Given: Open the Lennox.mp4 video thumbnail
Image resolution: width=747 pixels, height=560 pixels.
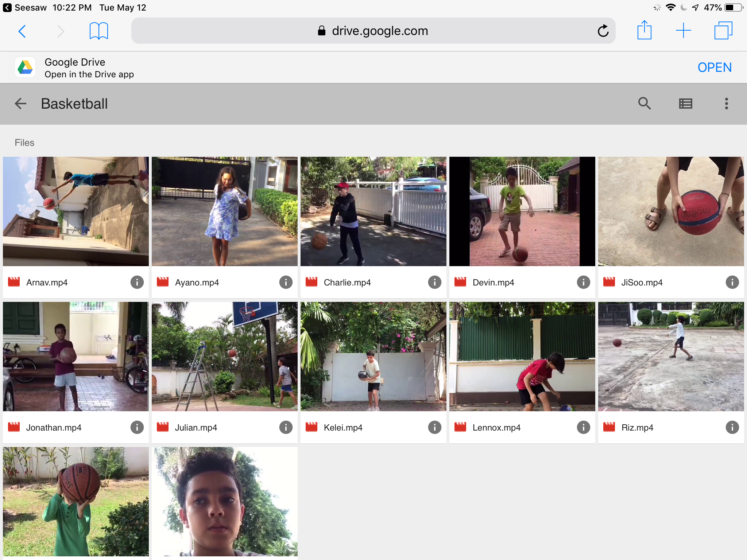Looking at the screenshot, I should [522, 357].
